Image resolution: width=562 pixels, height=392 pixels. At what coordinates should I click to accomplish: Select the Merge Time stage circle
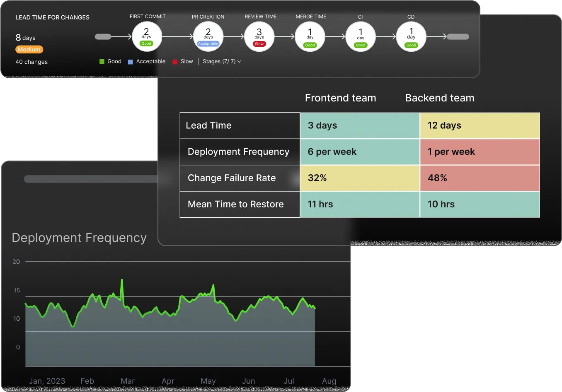click(x=310, y=36)
